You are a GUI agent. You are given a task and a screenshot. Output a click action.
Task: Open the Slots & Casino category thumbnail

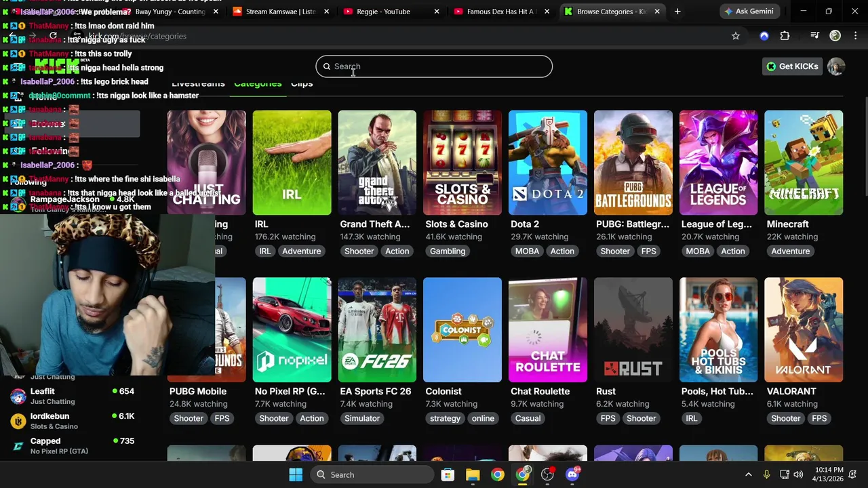tap(462, 163)
